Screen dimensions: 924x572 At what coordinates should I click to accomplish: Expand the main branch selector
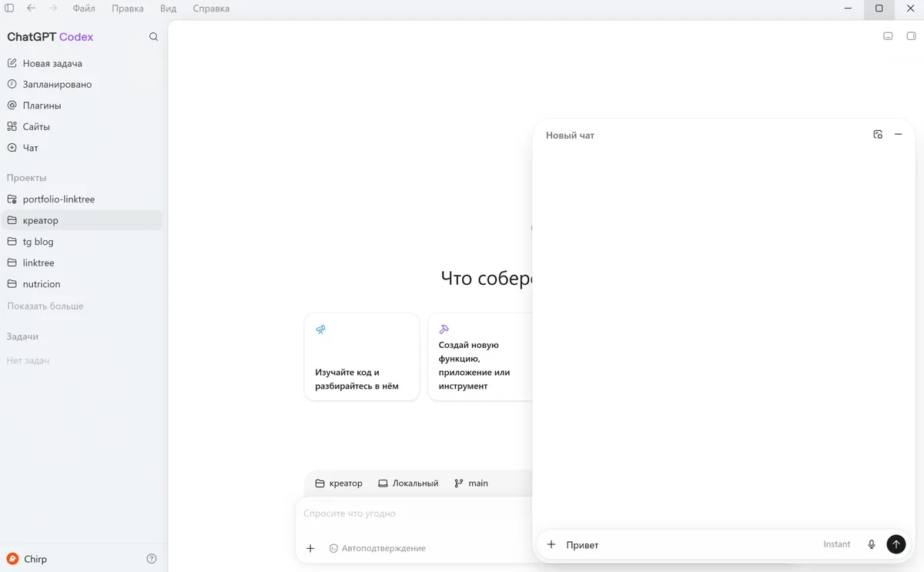click(471, 483)
